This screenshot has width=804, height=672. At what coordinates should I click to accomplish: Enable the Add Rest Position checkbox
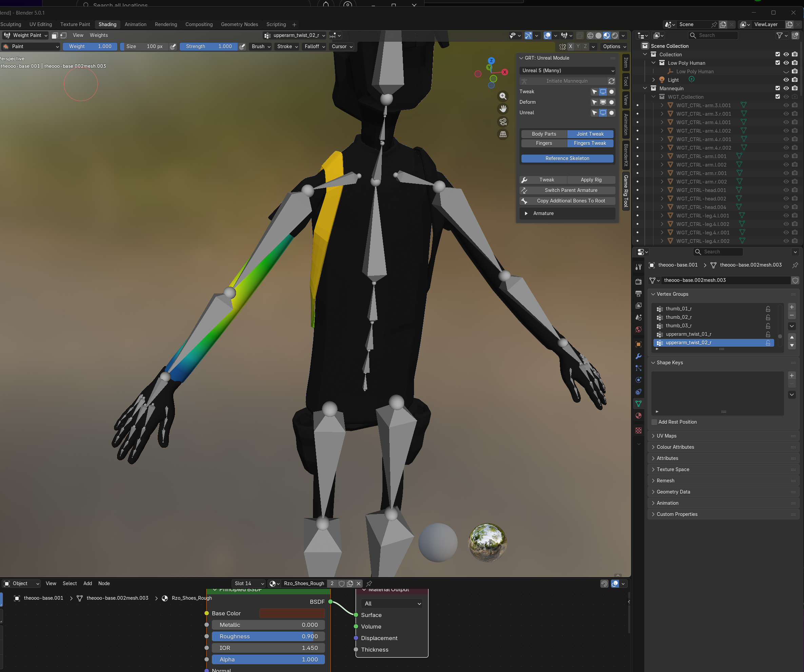(654, 422)
